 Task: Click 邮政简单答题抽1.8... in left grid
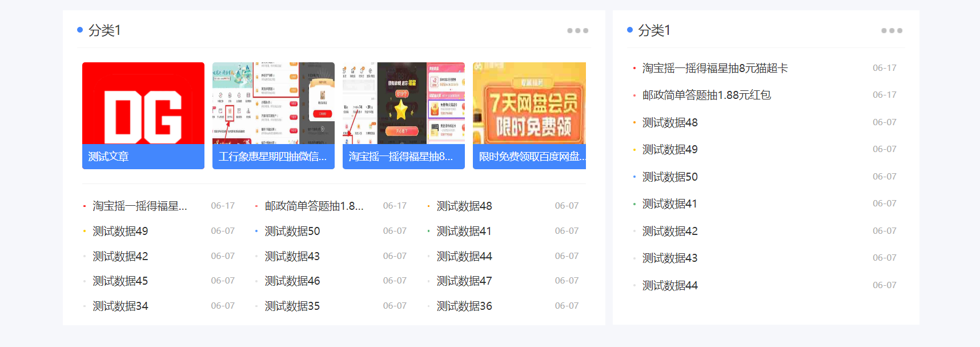click(314, 206)
